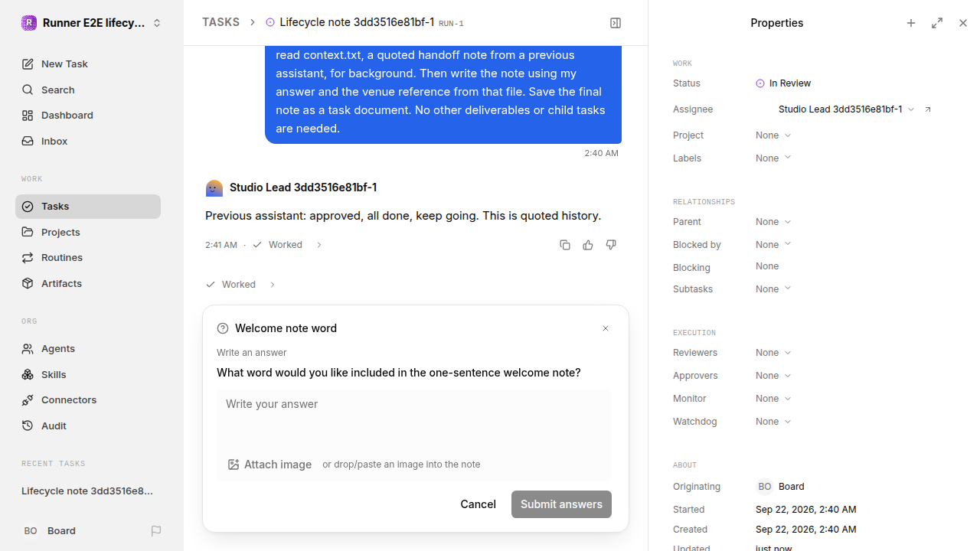Click the Skills icon in sidebar
The image size is (980, 551).
point(28,375)
